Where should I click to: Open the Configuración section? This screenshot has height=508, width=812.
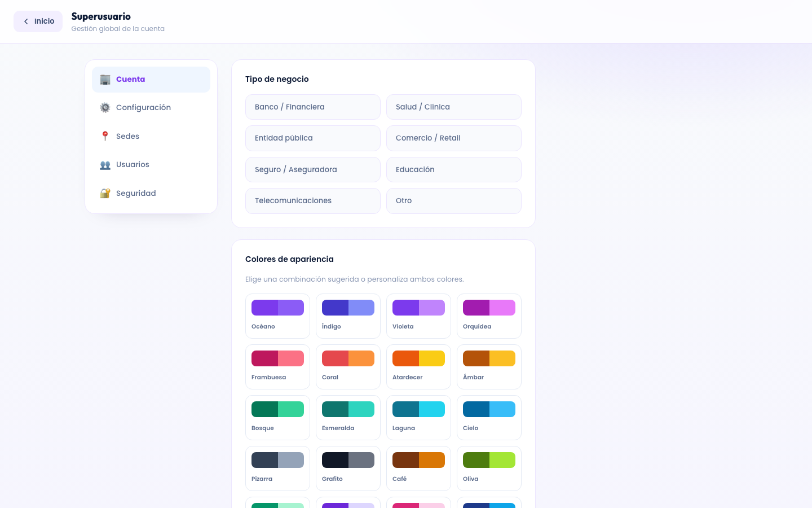coord(151,108)
